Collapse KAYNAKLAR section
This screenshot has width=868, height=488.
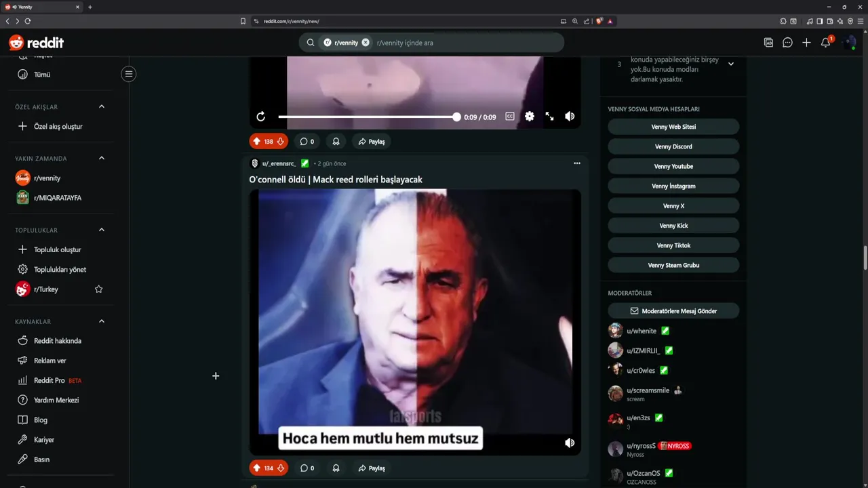(102, 321)
